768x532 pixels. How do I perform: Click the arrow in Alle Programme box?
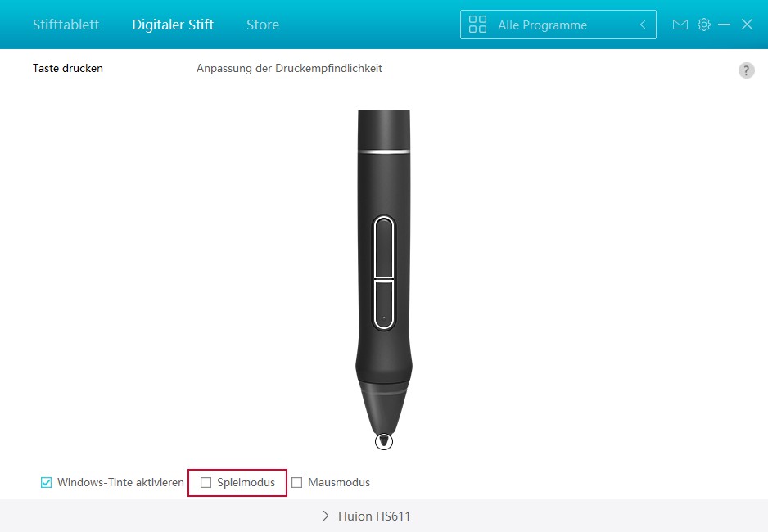643,25
